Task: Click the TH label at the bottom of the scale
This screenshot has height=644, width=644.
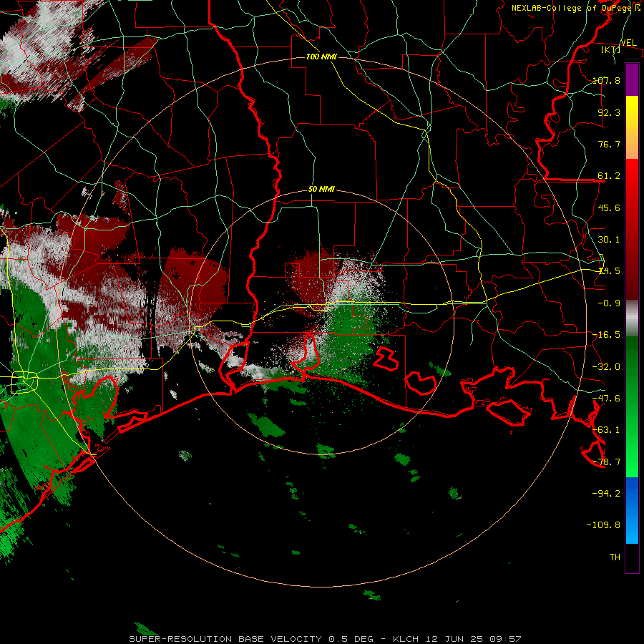Action: 615,557
